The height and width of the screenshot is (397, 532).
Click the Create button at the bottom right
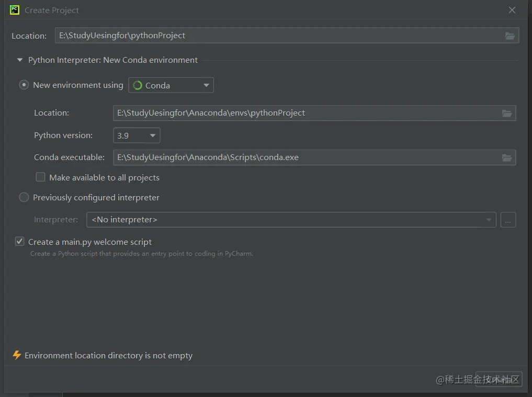tap(499, 379)
